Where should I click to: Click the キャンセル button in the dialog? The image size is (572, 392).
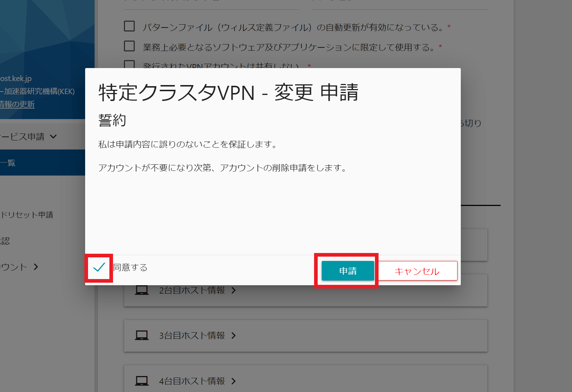coord(417,271)
